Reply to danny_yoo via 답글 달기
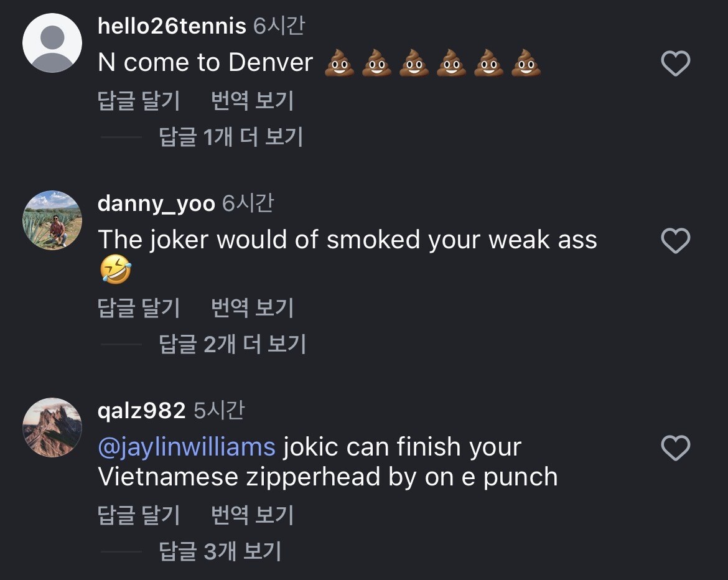 coord(139,308)
